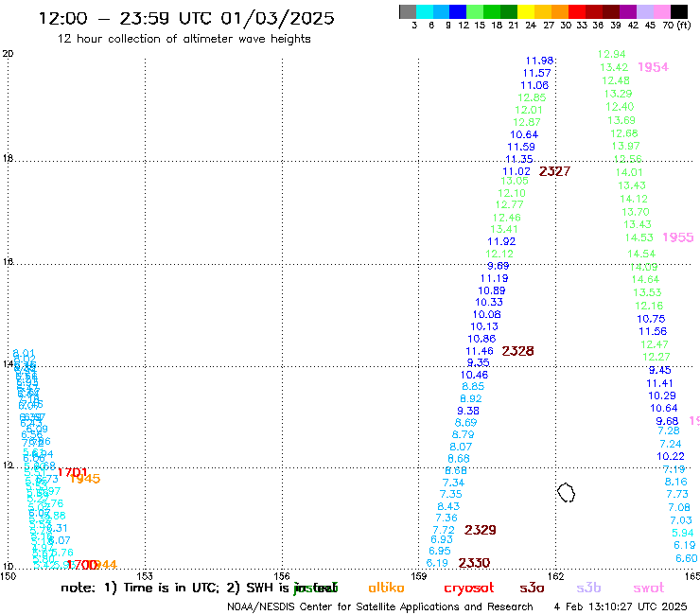Image resolution: width=700 pixels, height=615 pixels.
Task: Select wave height value 10.46
Action: (x=474, y=376)
